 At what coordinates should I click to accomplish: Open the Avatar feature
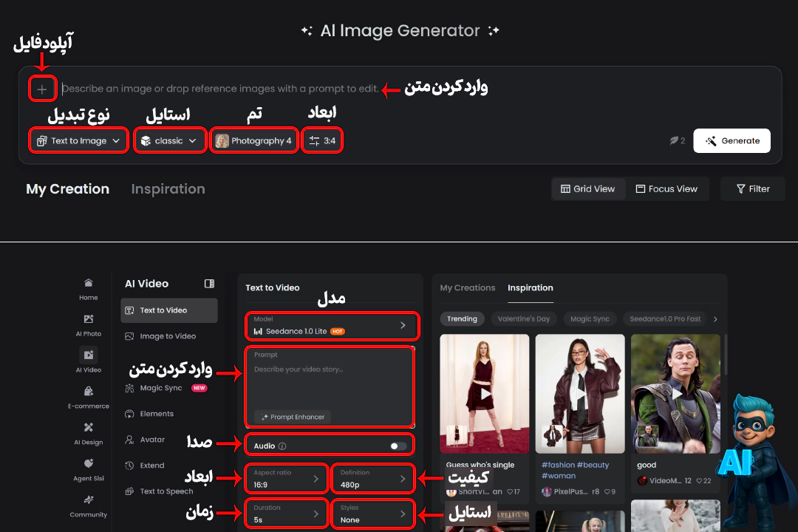(x=151, y=439)
